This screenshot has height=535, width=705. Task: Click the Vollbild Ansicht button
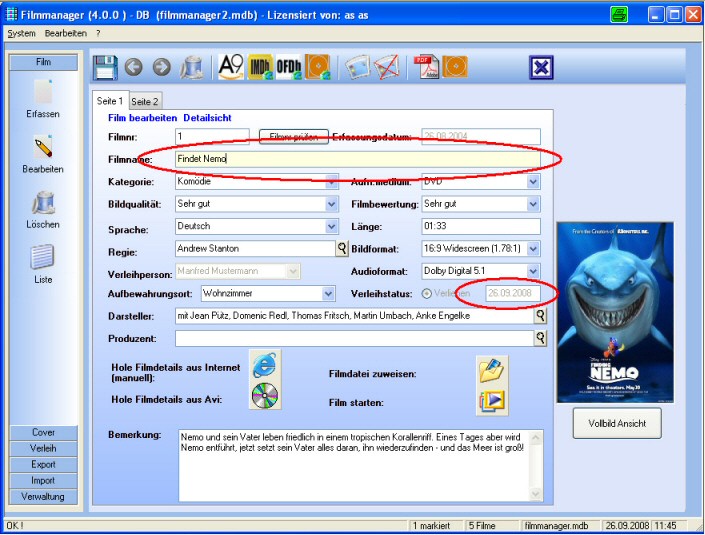tap(617, 423)
